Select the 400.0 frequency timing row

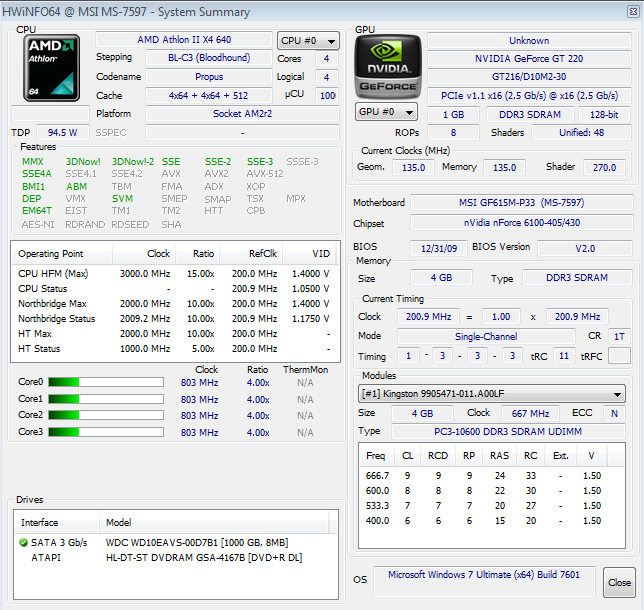[492, 520]
